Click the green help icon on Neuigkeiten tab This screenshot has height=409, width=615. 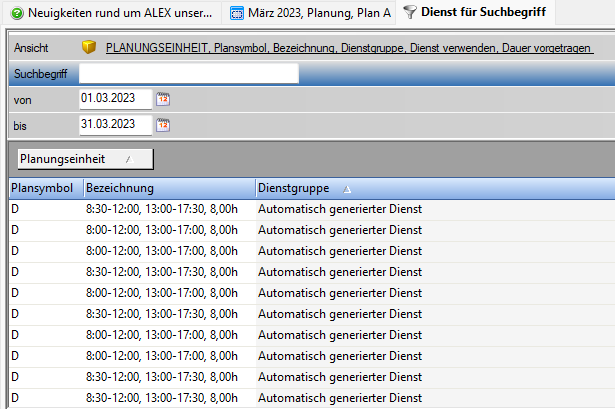click(17, 14)
